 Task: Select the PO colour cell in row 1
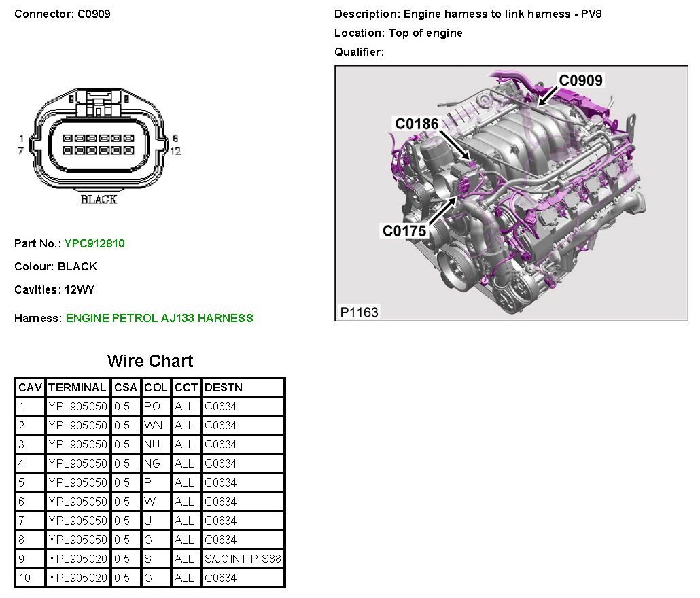156,406
